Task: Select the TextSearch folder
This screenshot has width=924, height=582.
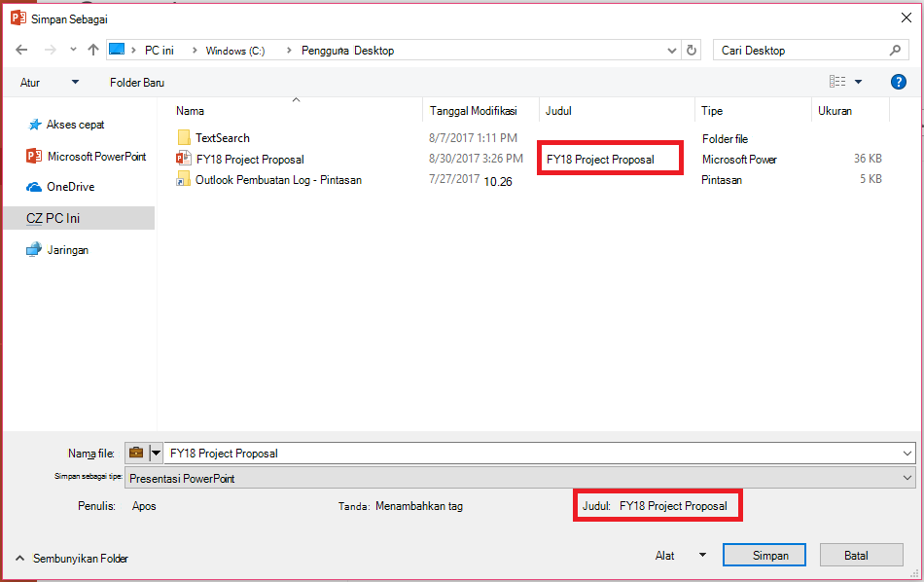Action: click(x=223, y=138)
